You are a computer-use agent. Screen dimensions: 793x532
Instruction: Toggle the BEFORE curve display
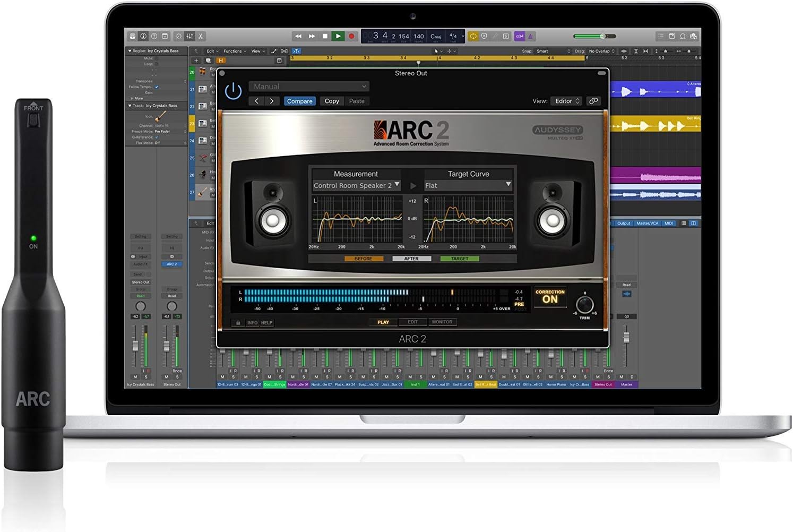(x=363, y=259)
